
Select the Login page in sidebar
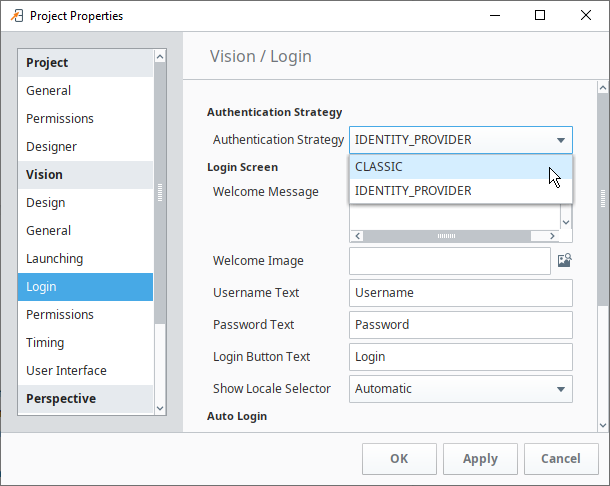pyautogui.click(x=85, y=287)
